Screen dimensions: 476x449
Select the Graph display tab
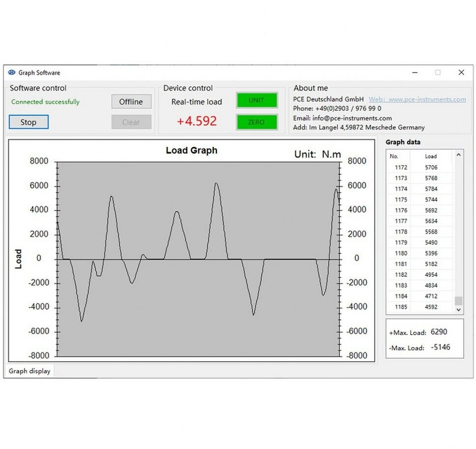click(x=29, y=371)
